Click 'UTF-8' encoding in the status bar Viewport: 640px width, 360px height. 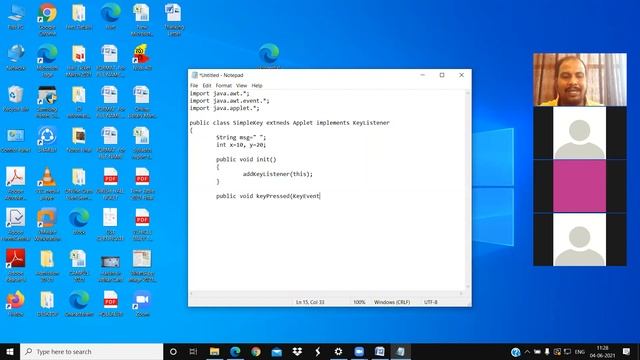tap(431, 302)
